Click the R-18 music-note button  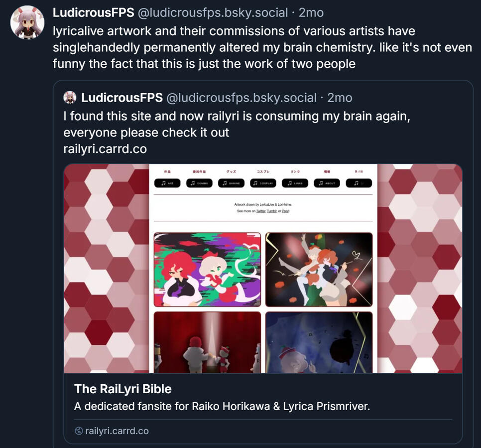359,183
